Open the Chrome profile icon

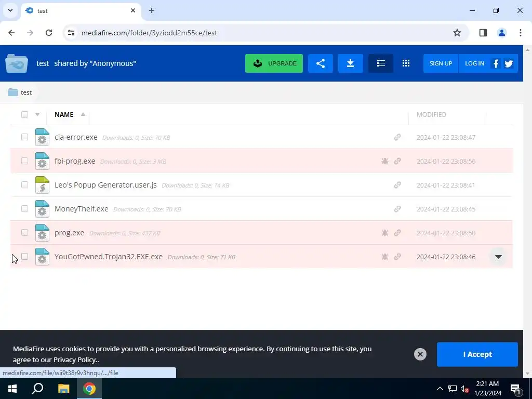pyautogui.click(x=501, y=33)
